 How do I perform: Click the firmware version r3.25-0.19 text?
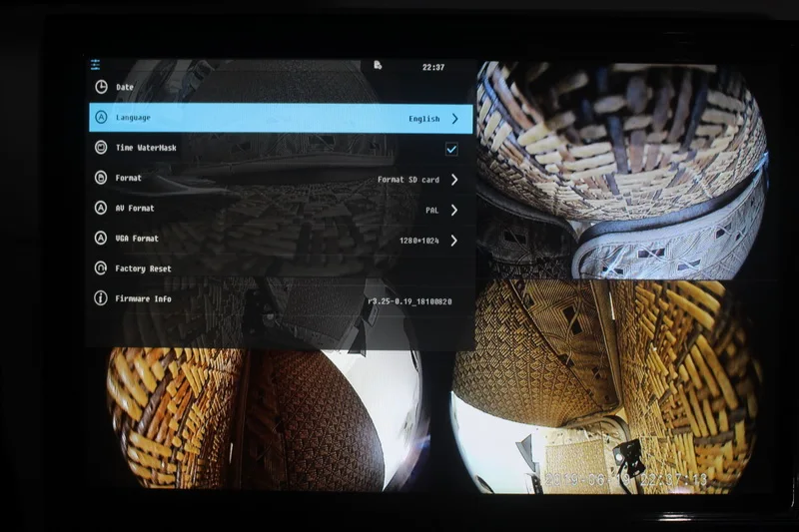(x=409, y=301)
